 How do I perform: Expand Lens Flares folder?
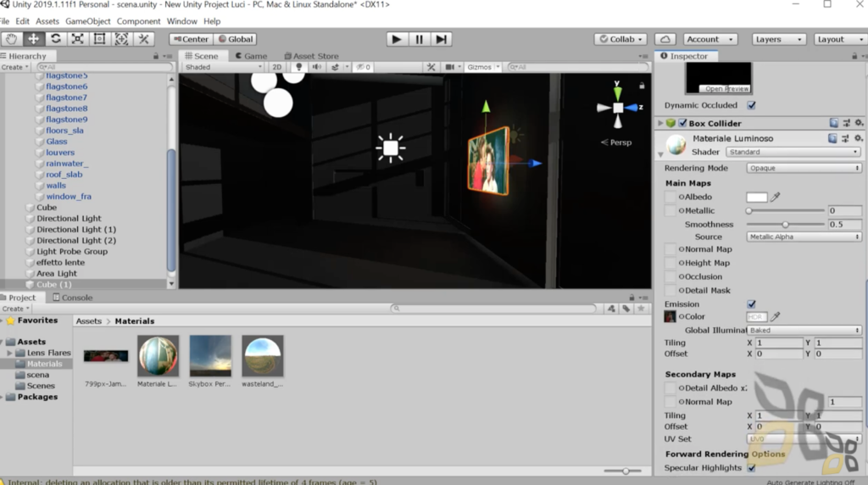(9, 353)
